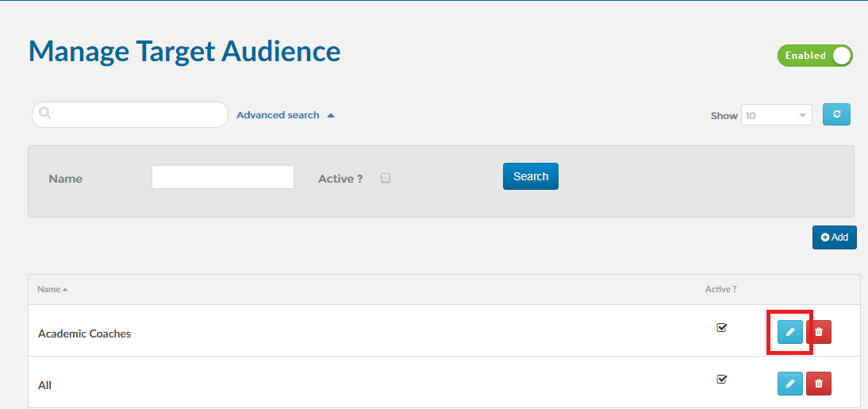Click into the rounded quick search box
Viewport: 868px width, 409px height.
[x=130, y=114]
